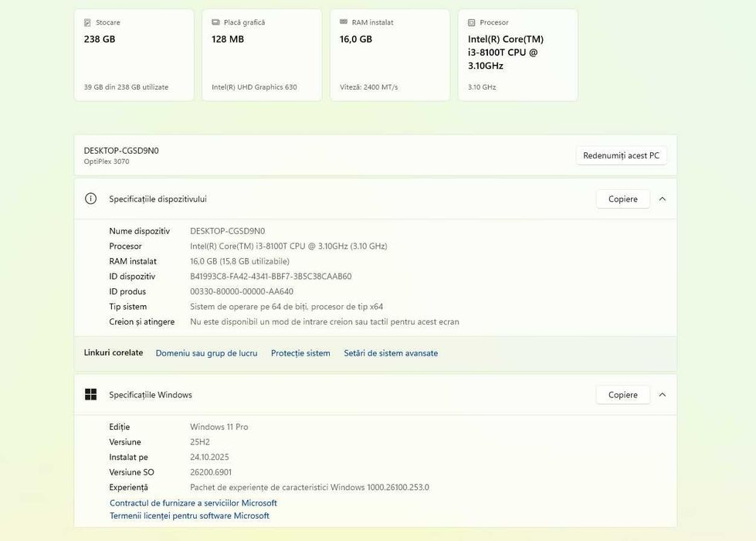This screenshot has width=756, height=541.
Task: Collapse the Specificațiile dispozitivului section chevron
Action: [663, 199]
